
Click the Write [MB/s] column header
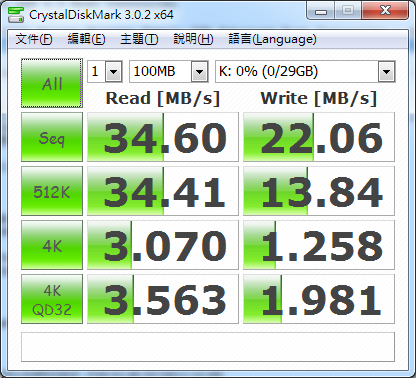tap(319, 98)
